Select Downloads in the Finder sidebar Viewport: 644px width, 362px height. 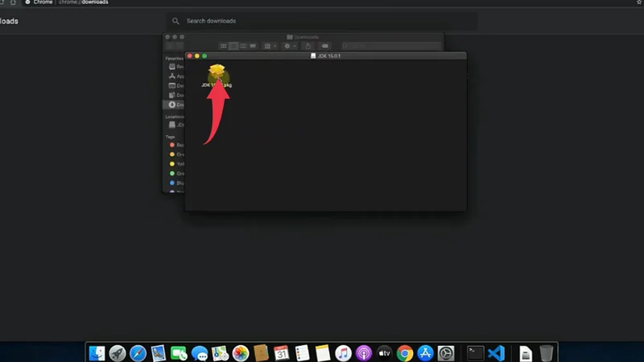(172, 105)
